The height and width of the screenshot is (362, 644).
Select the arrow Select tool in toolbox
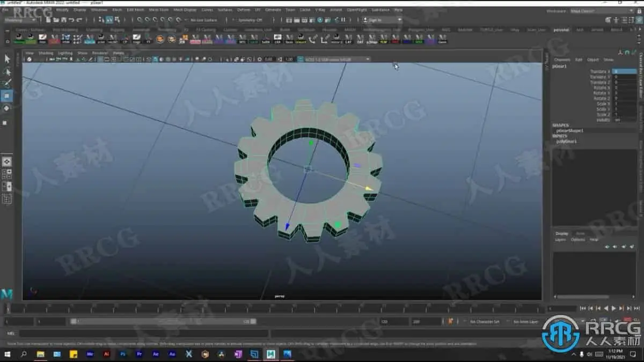(7, 58)
